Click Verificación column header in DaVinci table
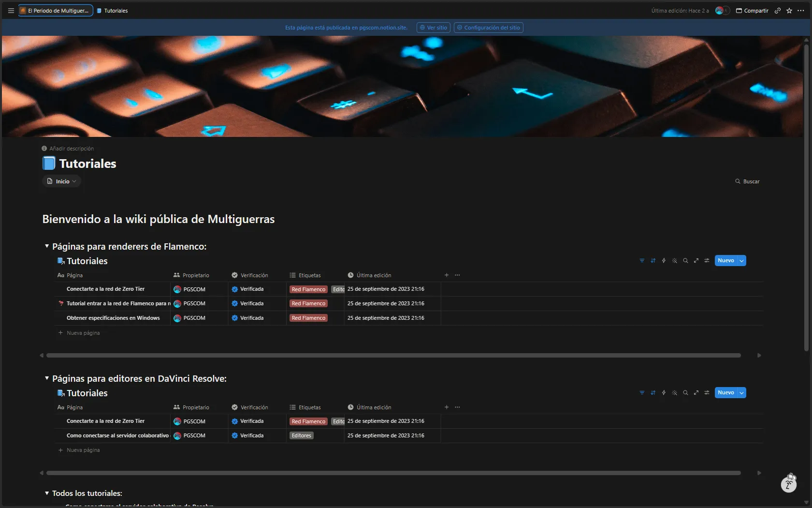Screen dimensions: 812x508 click(x=250, y=407)
